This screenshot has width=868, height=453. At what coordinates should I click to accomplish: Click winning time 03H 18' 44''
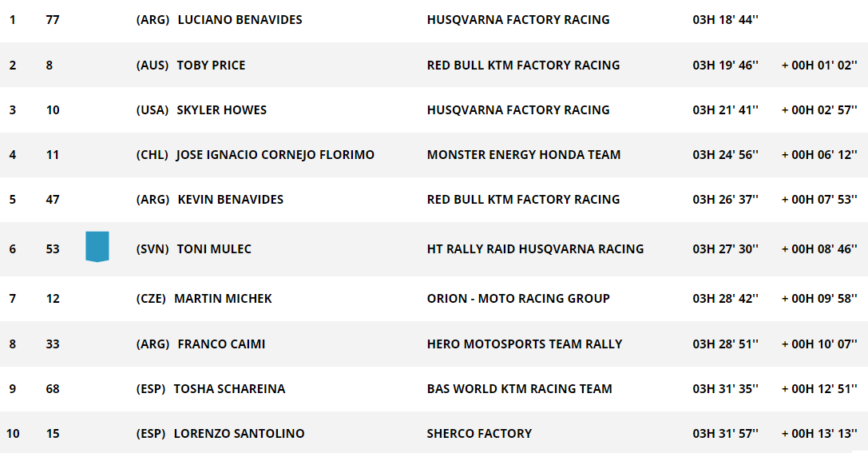pyautogui.click(x=725, y=20)
